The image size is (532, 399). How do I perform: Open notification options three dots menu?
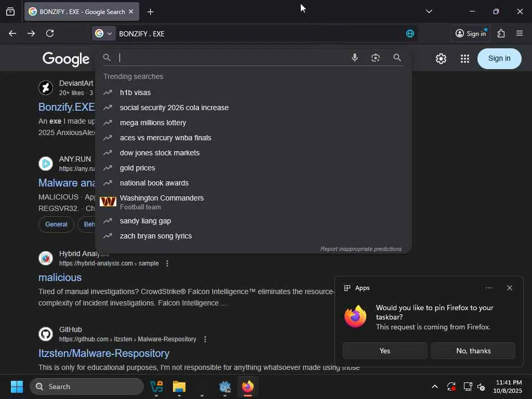click(x=489, y=288)
